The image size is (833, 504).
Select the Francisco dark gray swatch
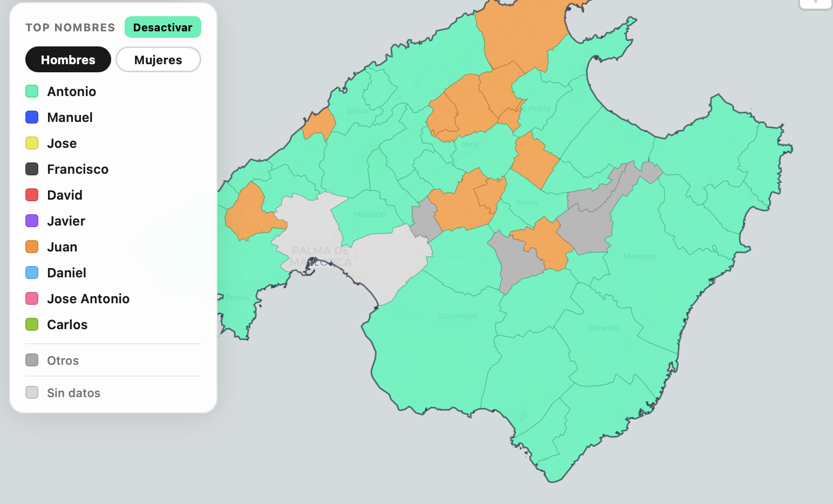[x=32, y=169]
